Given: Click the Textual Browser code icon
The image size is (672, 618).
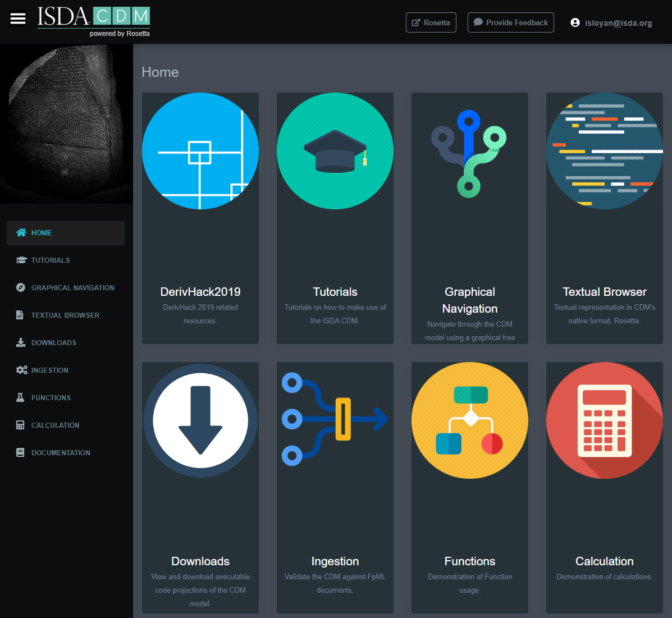Looking at the screenshot, I should 605,152.
